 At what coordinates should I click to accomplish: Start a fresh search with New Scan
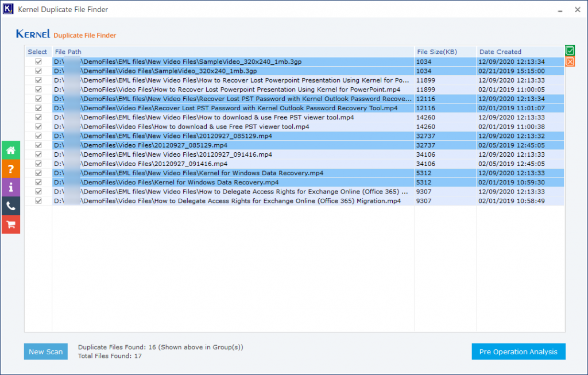point(45,351)
